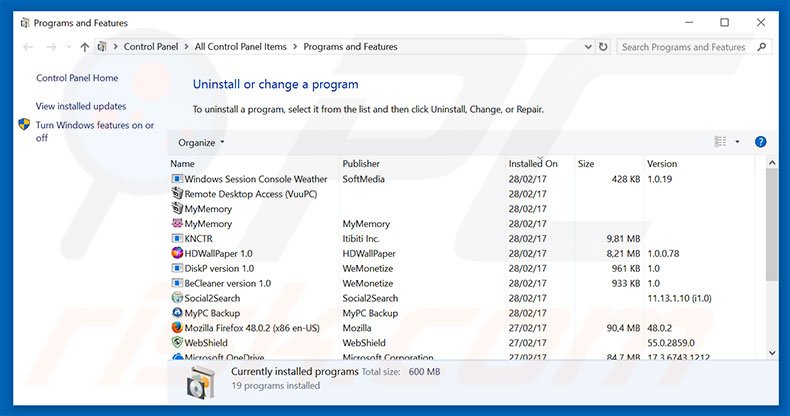Click the SoftMedia publisher cell
The width and height of the screenshot is (790, 416).
pos(363,179)
